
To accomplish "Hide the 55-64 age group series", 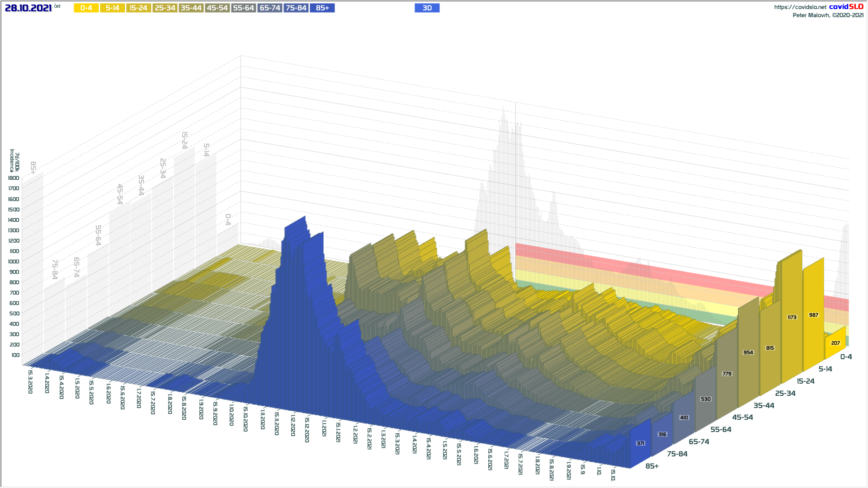I will pyautogui.click(x=244, y=8).
